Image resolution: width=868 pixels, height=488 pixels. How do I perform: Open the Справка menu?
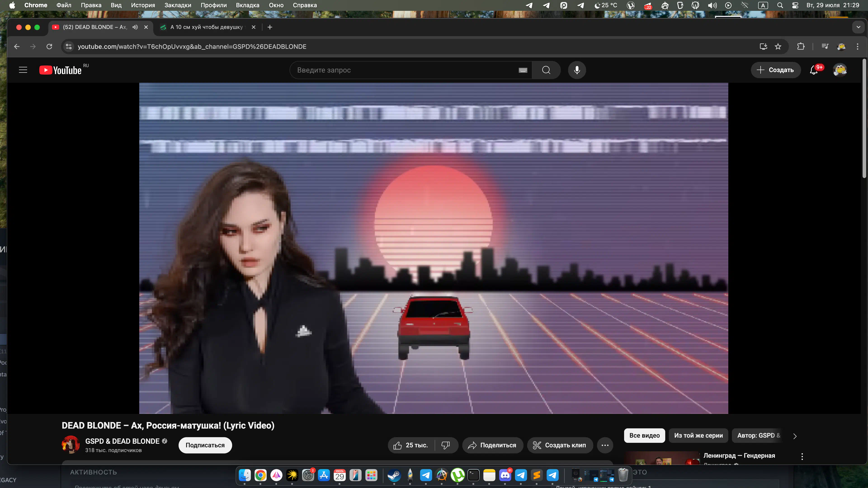[305, 5]
